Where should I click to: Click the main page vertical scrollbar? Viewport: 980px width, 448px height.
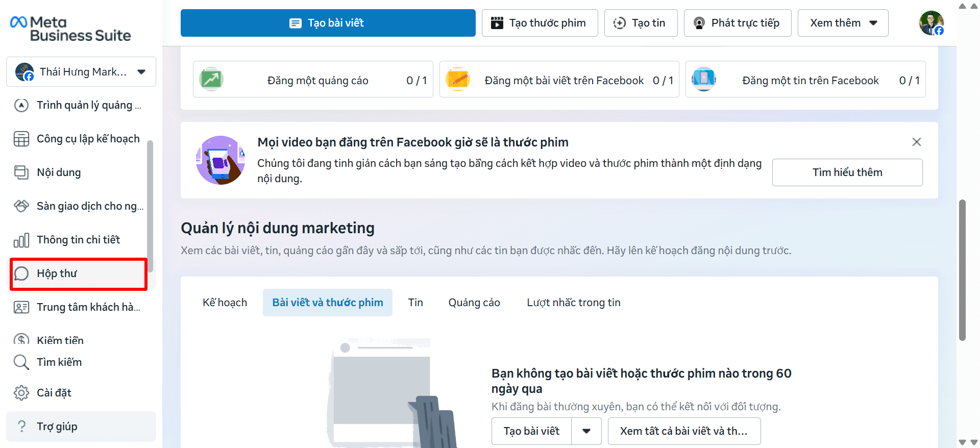click(962, 269)
